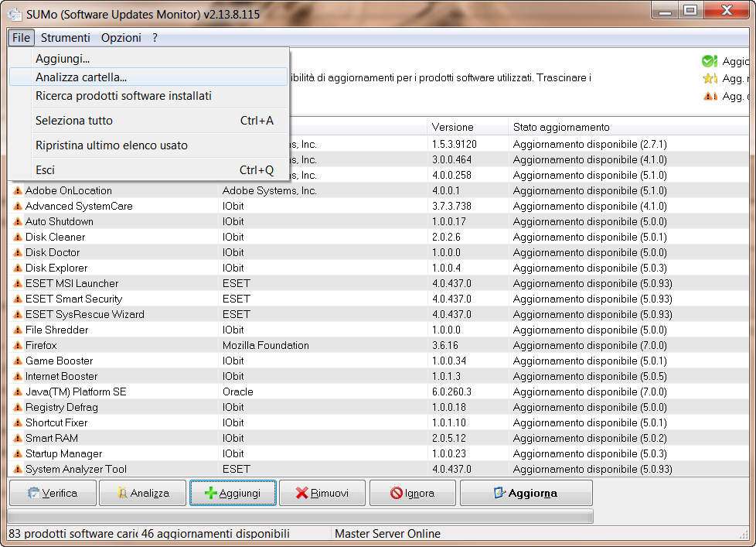The image size is (756, 547).
Task: Click warning icon next to Java(TM) Platform SE
Action: coord(18,391)
